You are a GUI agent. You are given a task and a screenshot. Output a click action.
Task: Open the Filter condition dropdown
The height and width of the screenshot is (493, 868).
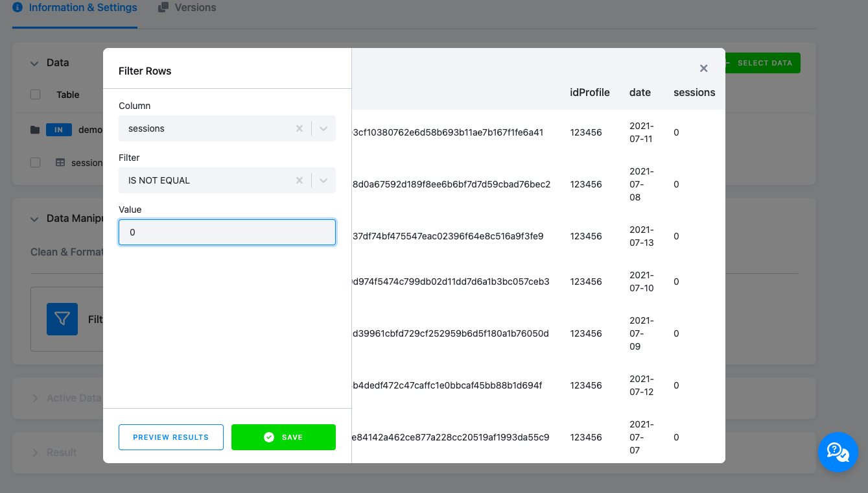point(323,180)
